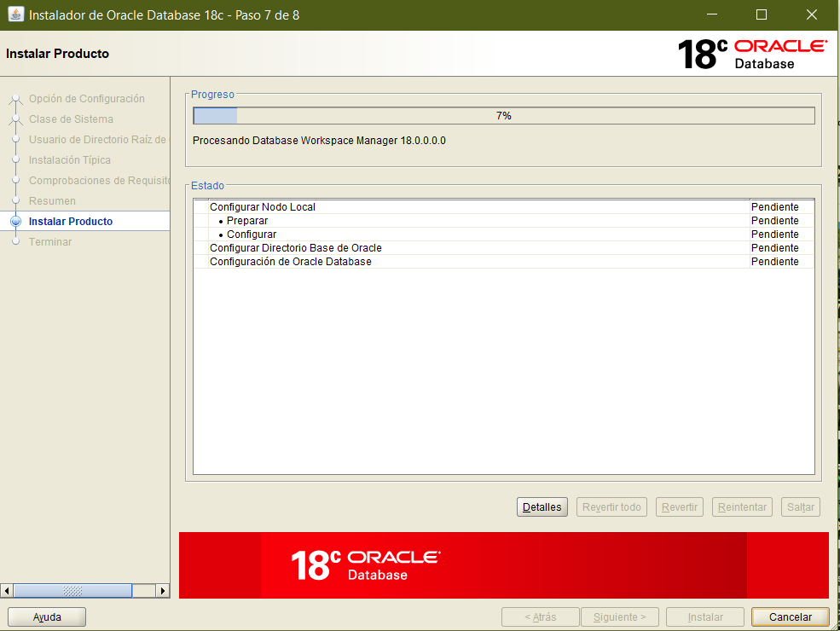Select Instalación Típica step in sidebar
840x631 pixels.
[70, 160]
